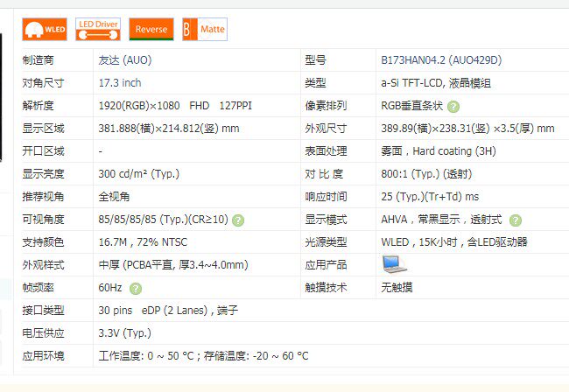Screen dimensions: 569x392
Task: Click the 触摸技术 label
Action: tap(326, 288)
